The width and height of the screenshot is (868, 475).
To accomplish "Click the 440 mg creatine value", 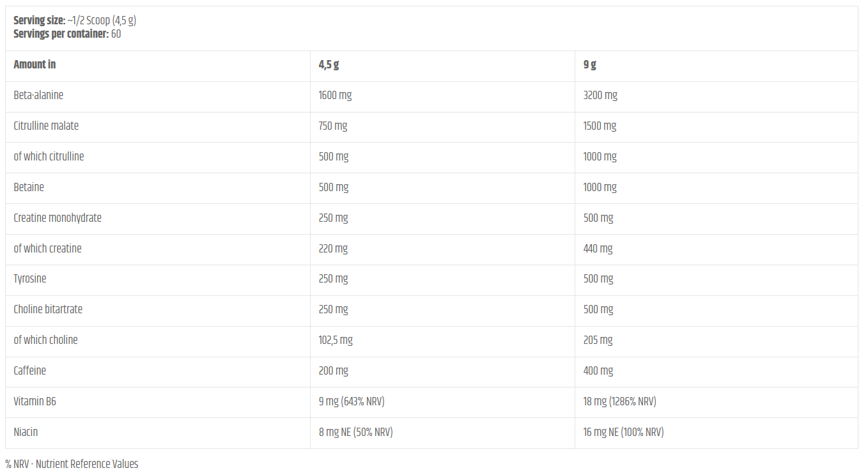I will click(x=598, y=249).
